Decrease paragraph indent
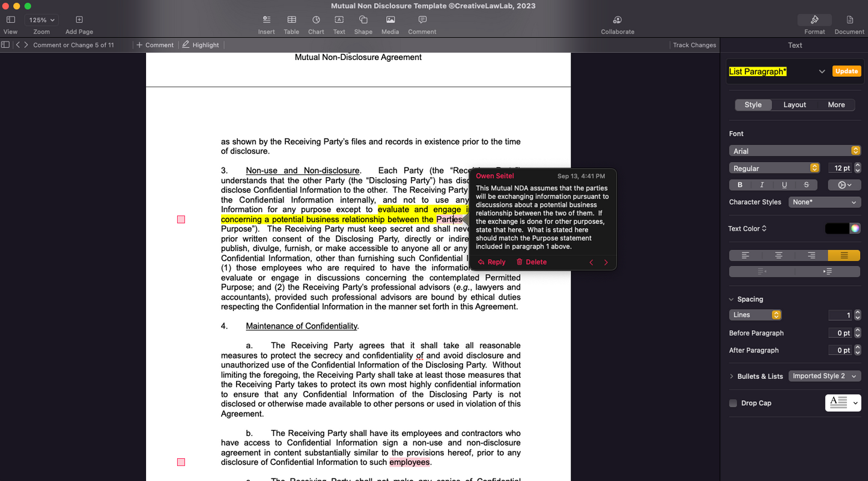Screen dimensions: 868x481 (x=762, y=271)
